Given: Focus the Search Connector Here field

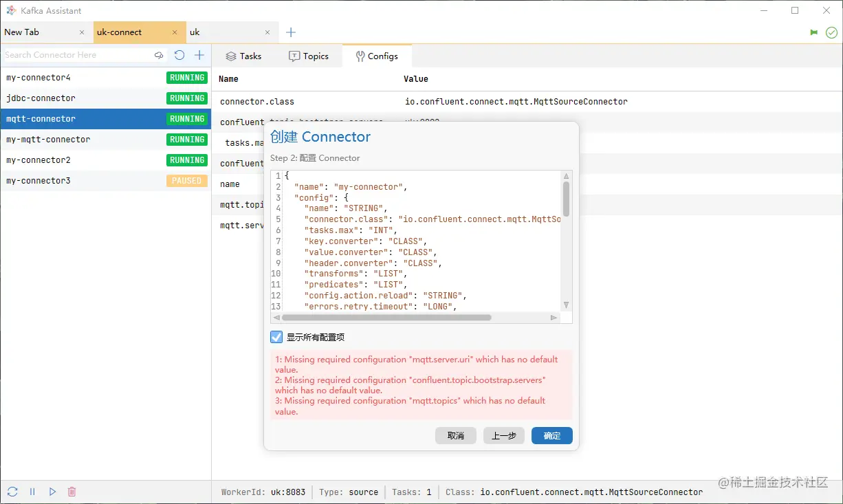Looking at the screenshot, I should tap(77, 55).
